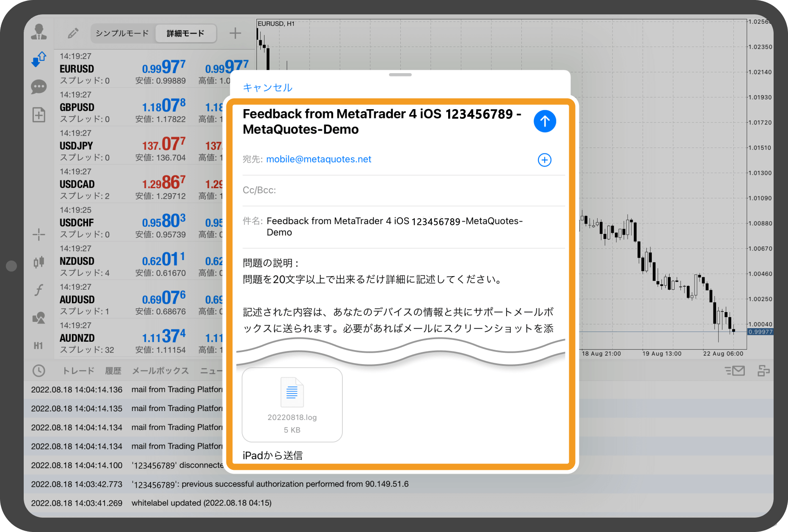Screen dimensions: 788x532
Task: Tap the layout windows icon at bottom toolbar
Action: 763,371
